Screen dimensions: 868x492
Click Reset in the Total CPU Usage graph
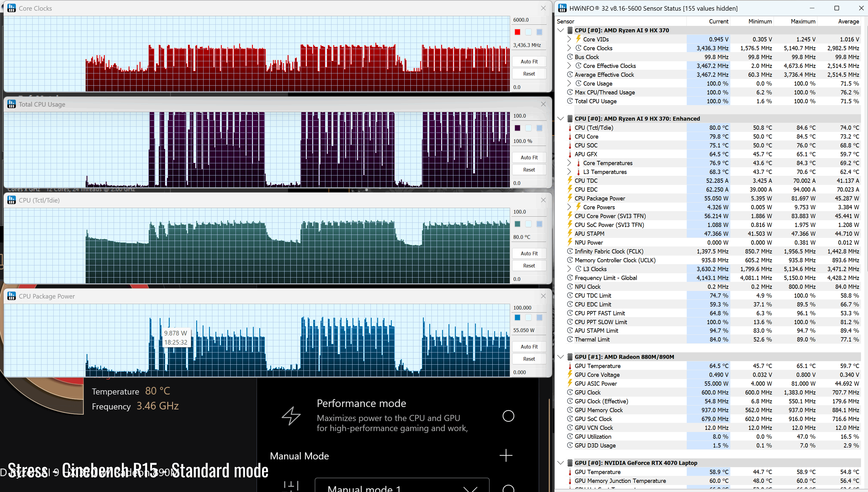tap(529, 170)
